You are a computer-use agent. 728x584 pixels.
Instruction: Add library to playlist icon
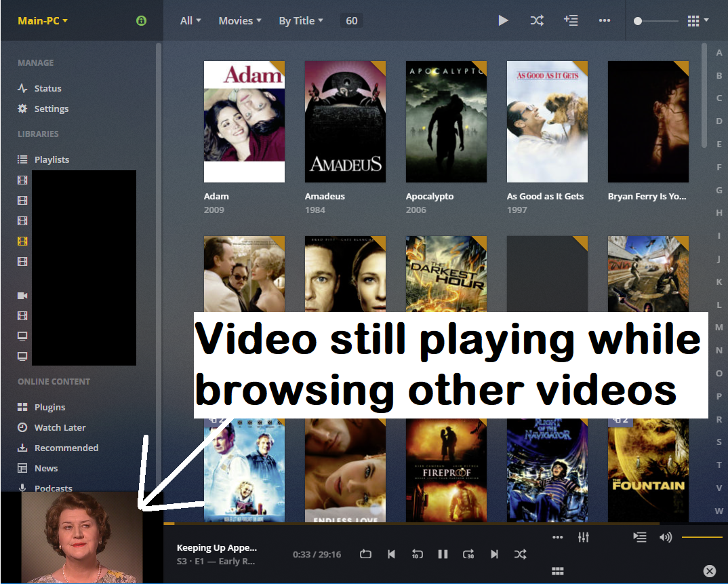(x=571, y=20)
